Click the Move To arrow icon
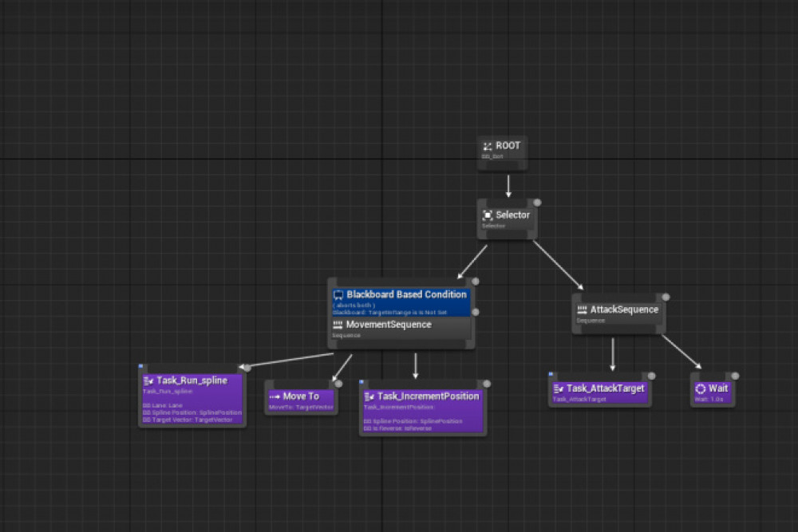This screenshot has height=532, width=798. click(275, 396)
